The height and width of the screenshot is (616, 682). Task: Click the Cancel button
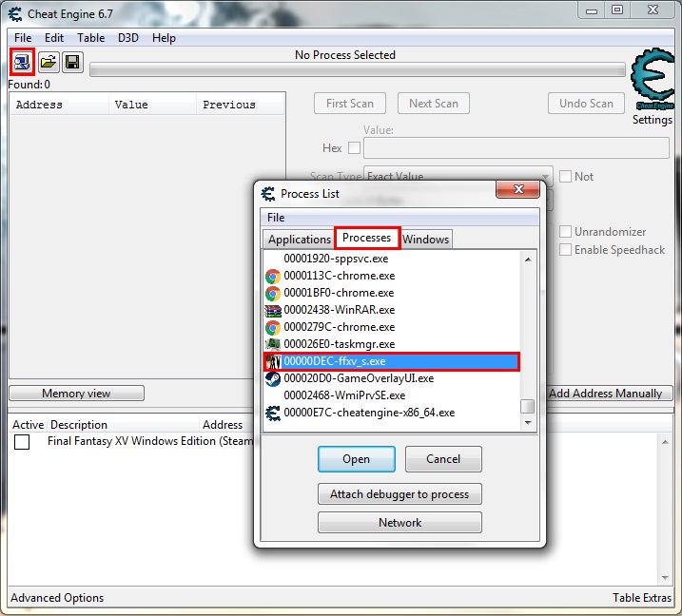point(443,459)
